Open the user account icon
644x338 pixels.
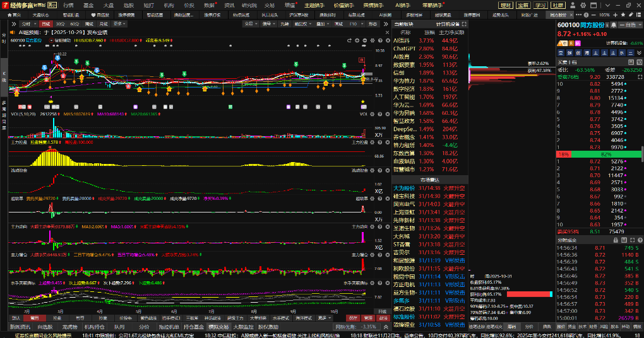pyautogui.click(x=573, y=5)
